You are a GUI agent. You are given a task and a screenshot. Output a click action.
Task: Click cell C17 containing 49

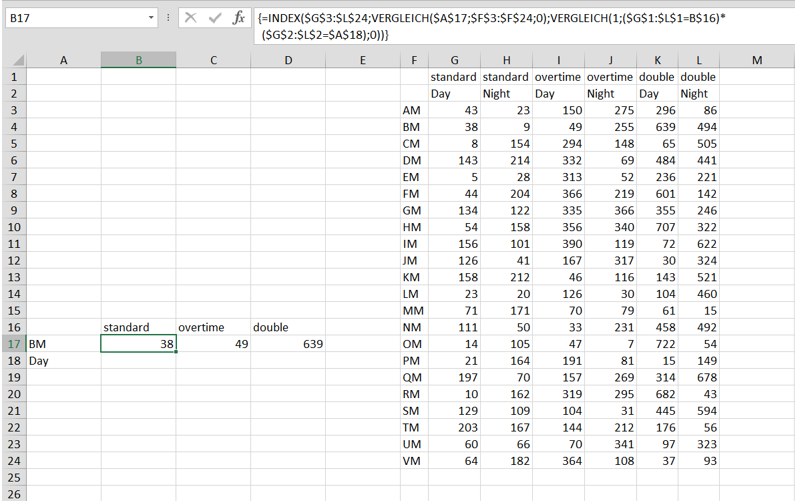pyautogui.click(x=213, y=344)
